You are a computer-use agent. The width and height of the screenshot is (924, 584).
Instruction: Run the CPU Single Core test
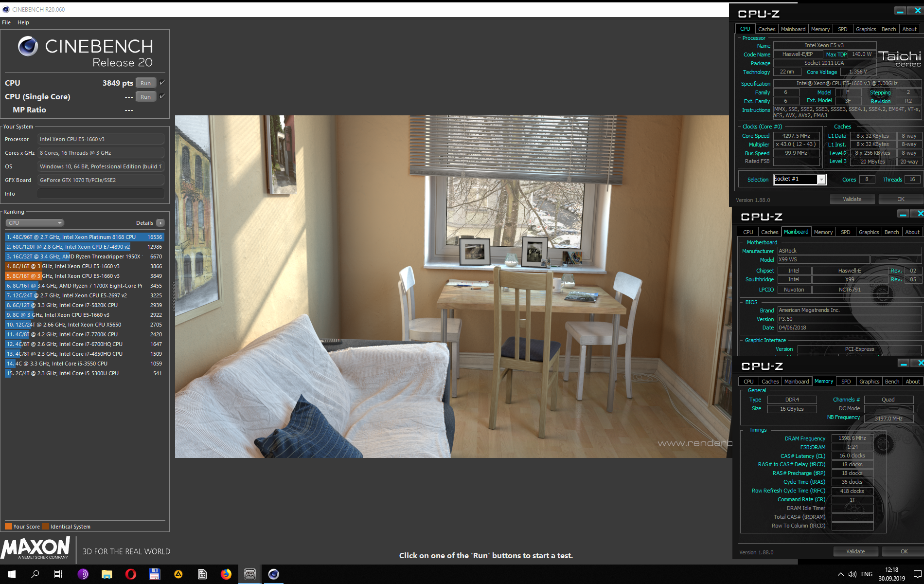click(x=145, y=97)
